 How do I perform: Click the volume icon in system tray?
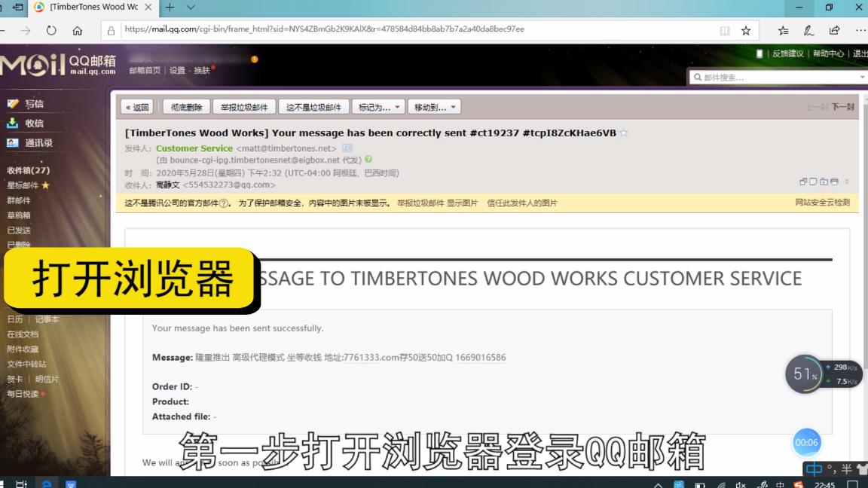pyautogui.click(x=741, y=485)
